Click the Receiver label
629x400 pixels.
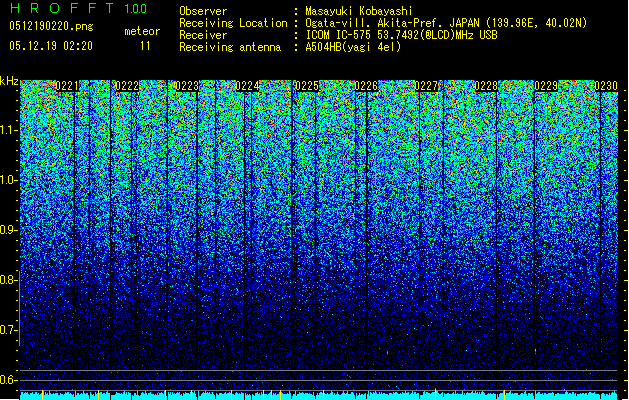[x=203, y=35]
